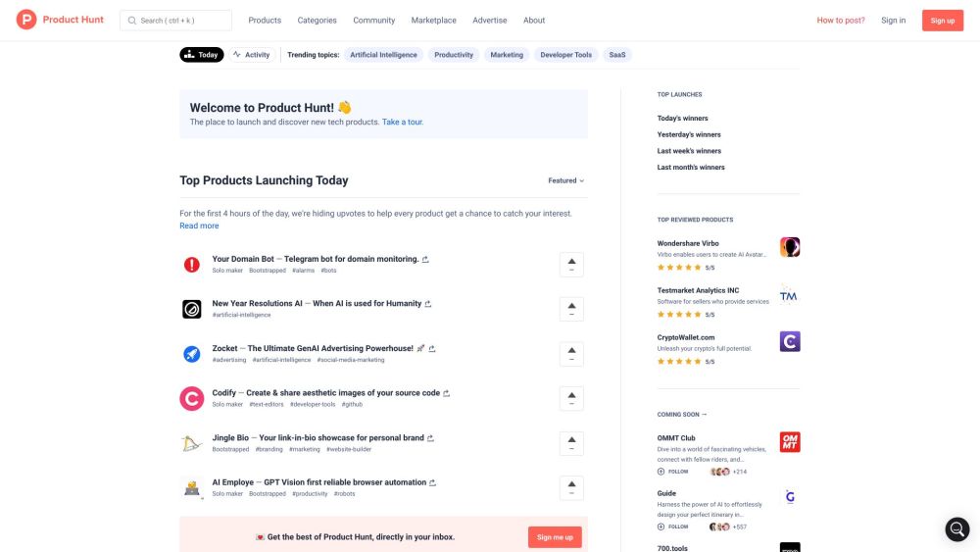Click the Product Hunt logo icon
Image resolution: width=980 pixels, height=552 pixels.
pos(26,20)
